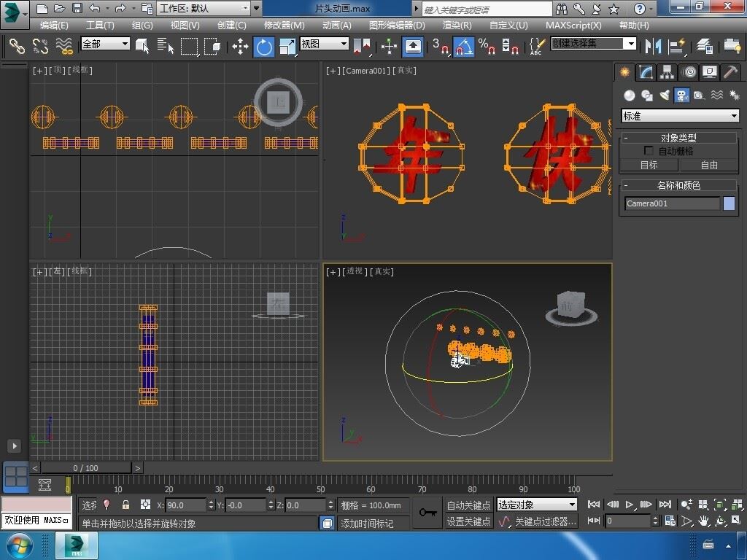The width and height of the screenshot is (747, 560).
Task: Activate the Select and Scale tool
Action: (x=287, y=46)
